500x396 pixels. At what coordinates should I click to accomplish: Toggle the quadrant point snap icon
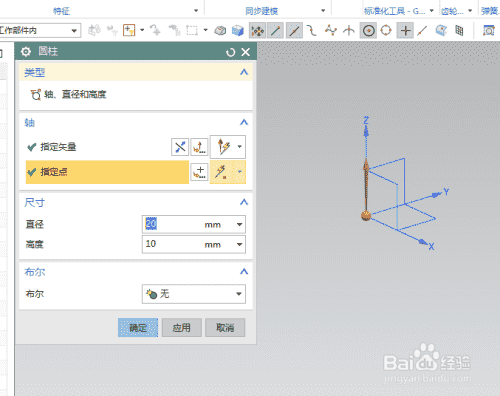coord(386,31)
